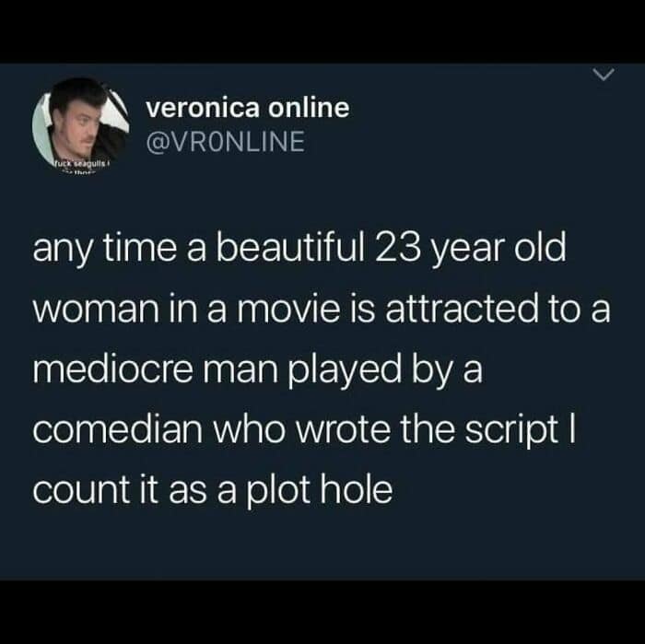Click the display name veronica online
Viewport: 645px width, 644px height.
[x=248, y=108]
